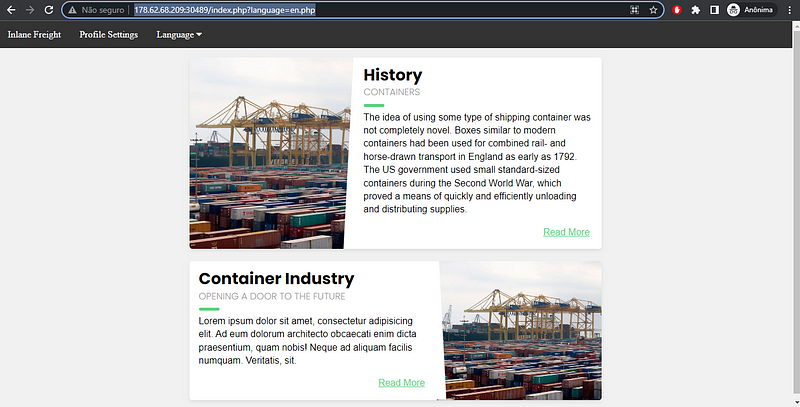The image size is (800, 407).
Task: Open the 'Não seguro' site security info
Action: coord(96,10)
